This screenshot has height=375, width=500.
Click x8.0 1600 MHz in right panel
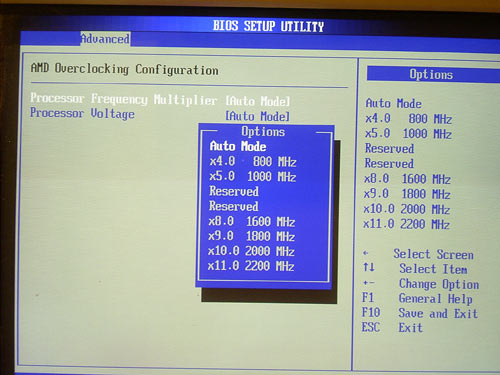coord(407,179)
